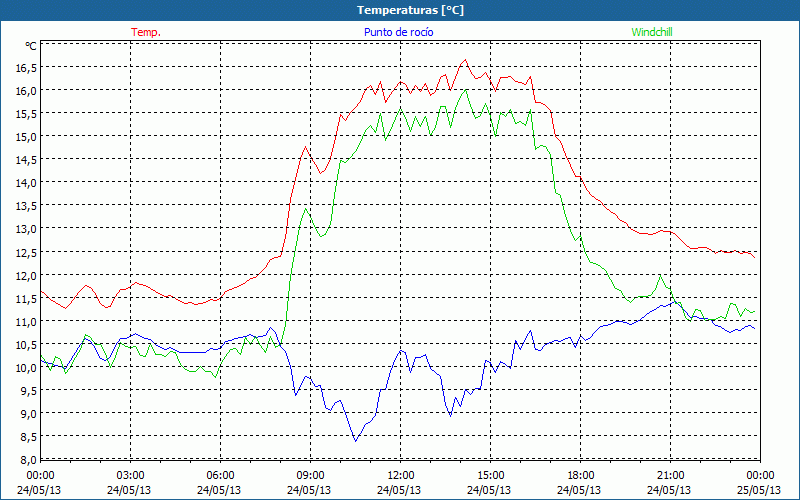Select the blue Punto de rocío legend label
The width and height of the screenshot is (800, 500).
point(398,32)
